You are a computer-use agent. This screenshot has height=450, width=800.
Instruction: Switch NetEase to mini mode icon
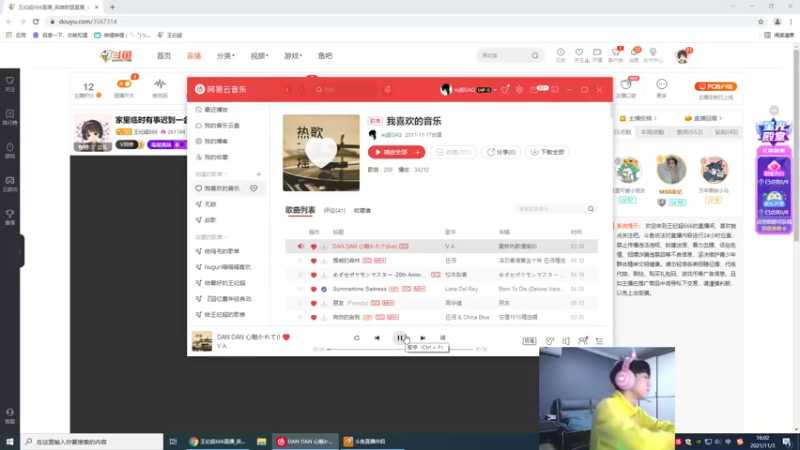pyautogui.click(x=555, y=90)
